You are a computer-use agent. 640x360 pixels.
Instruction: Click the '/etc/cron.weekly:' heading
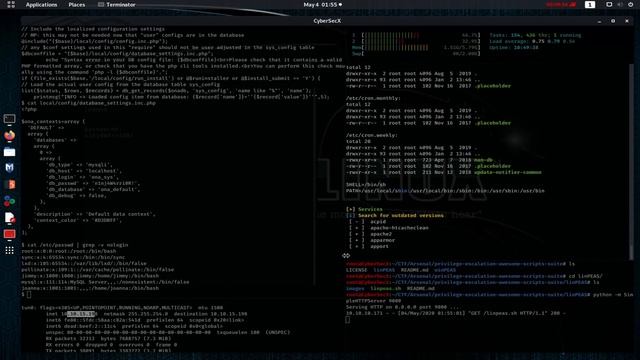[371, 135]
